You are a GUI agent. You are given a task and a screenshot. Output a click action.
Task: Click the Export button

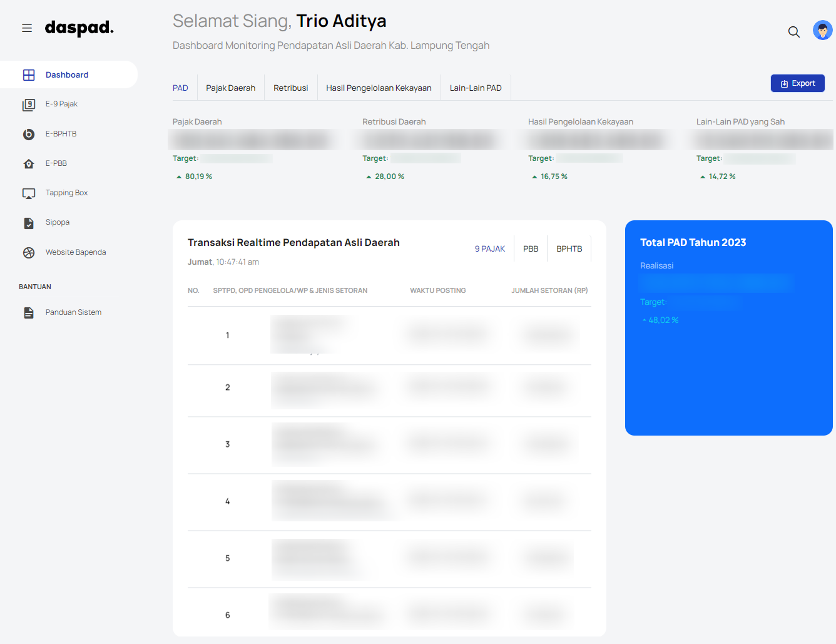797,83
